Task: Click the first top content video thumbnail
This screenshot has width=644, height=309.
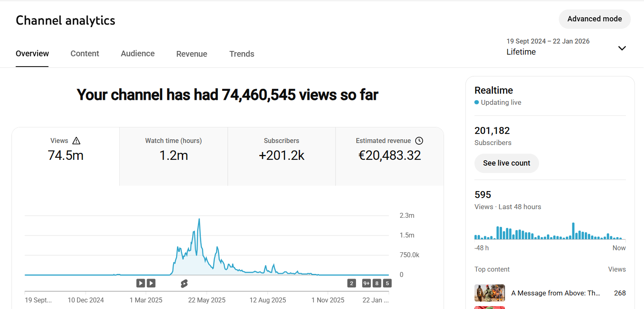Action: 489,293
